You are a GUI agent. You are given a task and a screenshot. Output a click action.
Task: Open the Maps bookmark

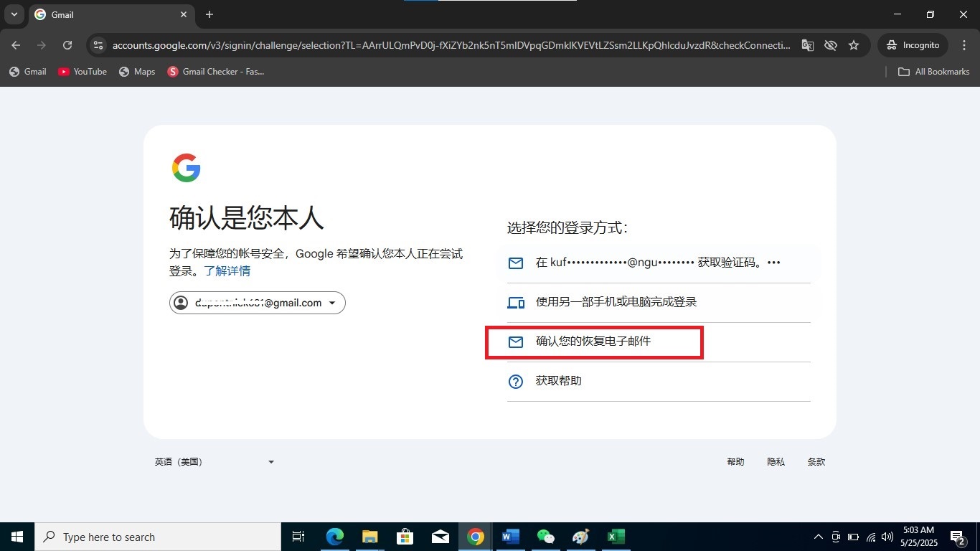(136, 72)
